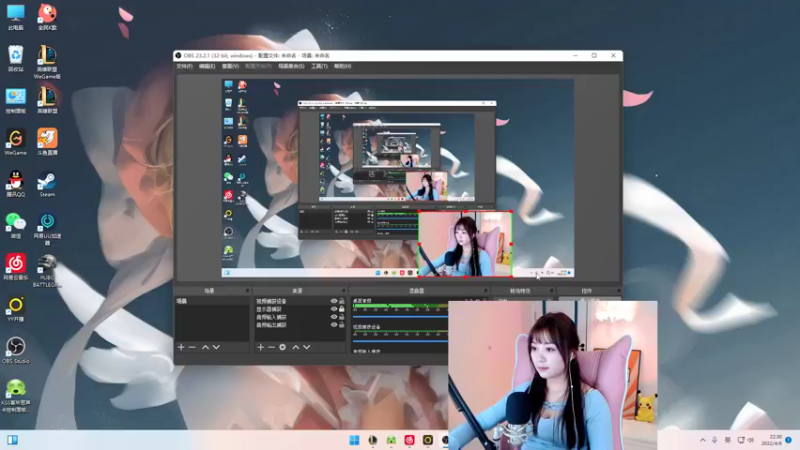This screenshot has width=800, height=450.
Task: Toggle visibility of the 视频捕获设备 source
Action: pyautogui.click(x=334, y=301)
